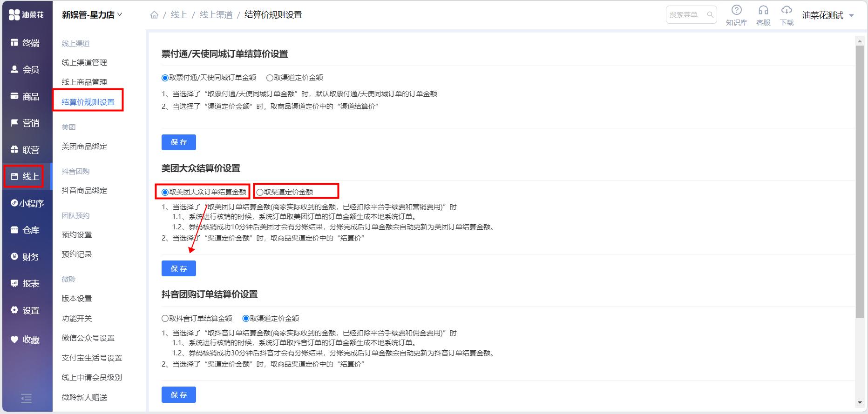Click the 油菜花 logo icon

(x=14, y=14)
